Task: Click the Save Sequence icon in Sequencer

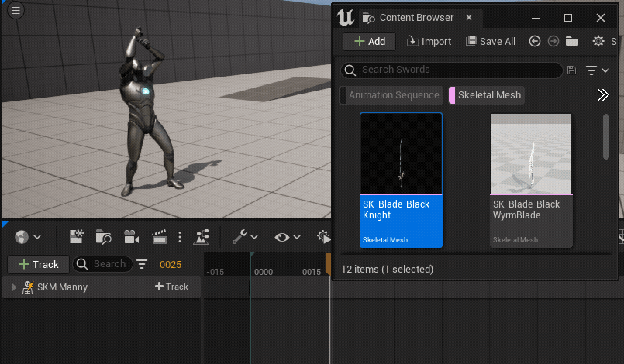Action: [77, 237]
